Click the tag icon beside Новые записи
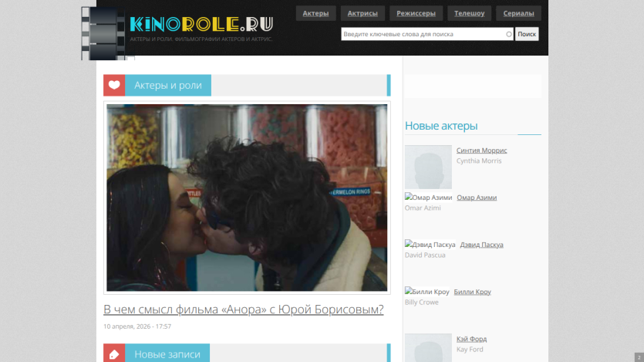This screenshot has width=644, height=362. (x=114, y=354)
